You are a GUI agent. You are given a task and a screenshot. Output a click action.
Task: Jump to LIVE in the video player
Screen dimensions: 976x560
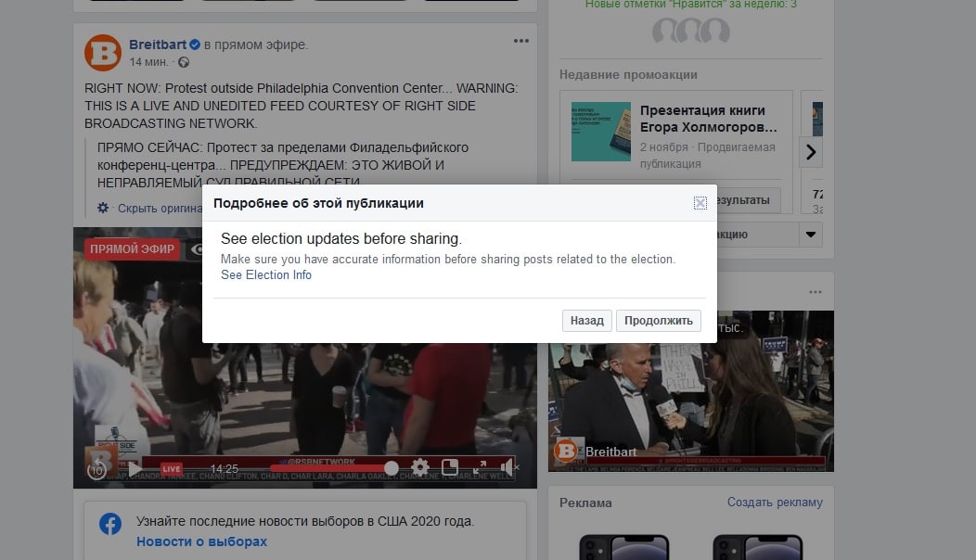tap(172, 468)
